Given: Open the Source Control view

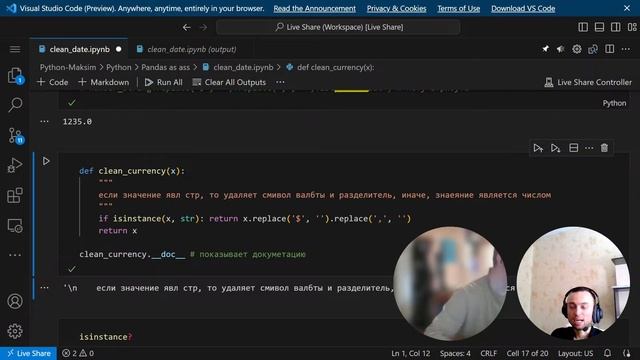Looking at the screenshot, I should (x=16, y=135).
